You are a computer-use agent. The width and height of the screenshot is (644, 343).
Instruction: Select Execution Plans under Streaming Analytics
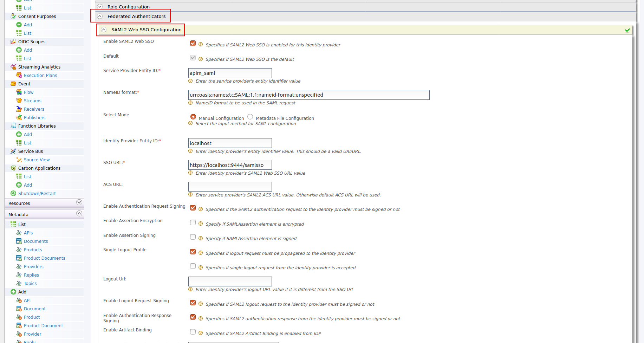click(40, 75)
